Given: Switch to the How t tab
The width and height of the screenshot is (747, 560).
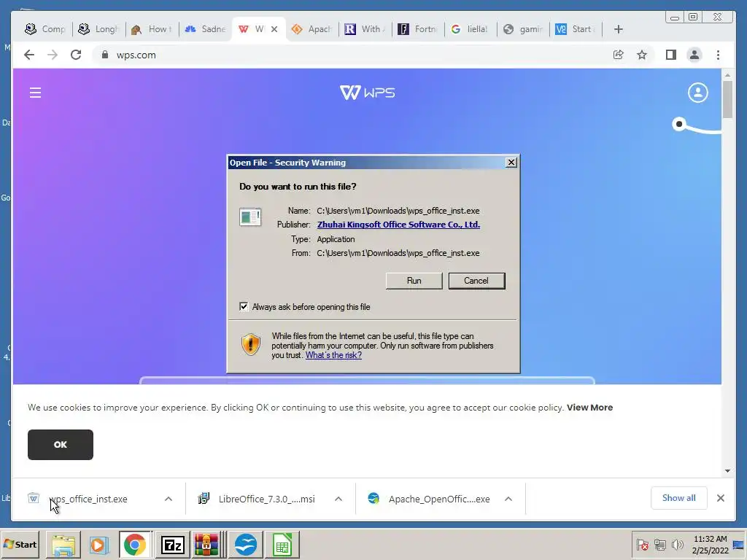Looking at the screenshot, I should tap(152, 29).
